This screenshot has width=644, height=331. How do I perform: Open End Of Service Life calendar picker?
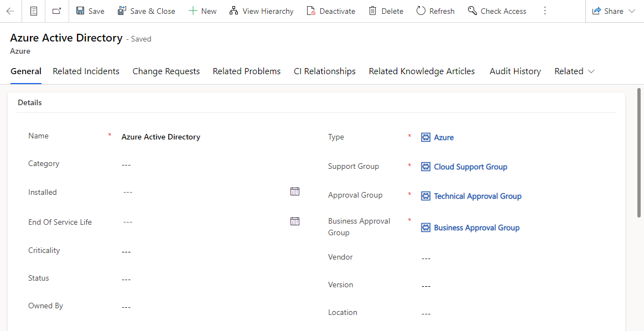pyautogui.click(x=295, y=221)
